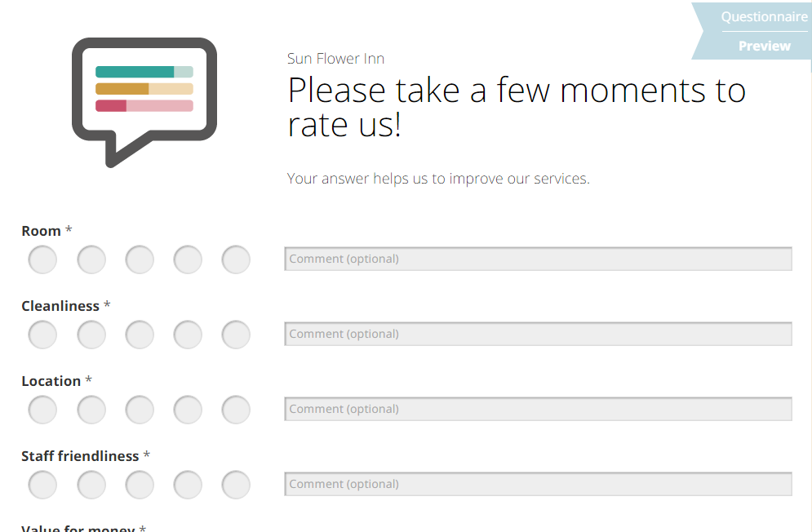The width and height of the screenshot is (812, 532).
Task: Pick the fourth Cleanliness rating circle
Action: tap(188, 335)
